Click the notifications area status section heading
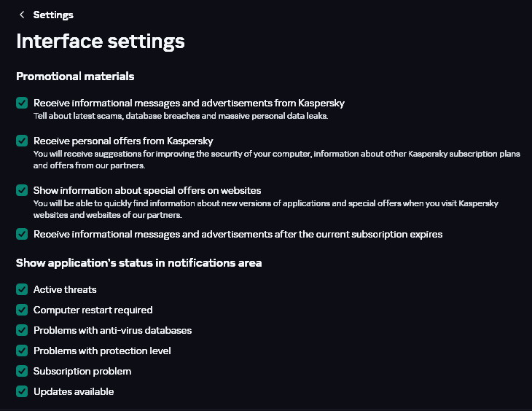This screenshot has width=532, height=411. (x=138, y=262)
